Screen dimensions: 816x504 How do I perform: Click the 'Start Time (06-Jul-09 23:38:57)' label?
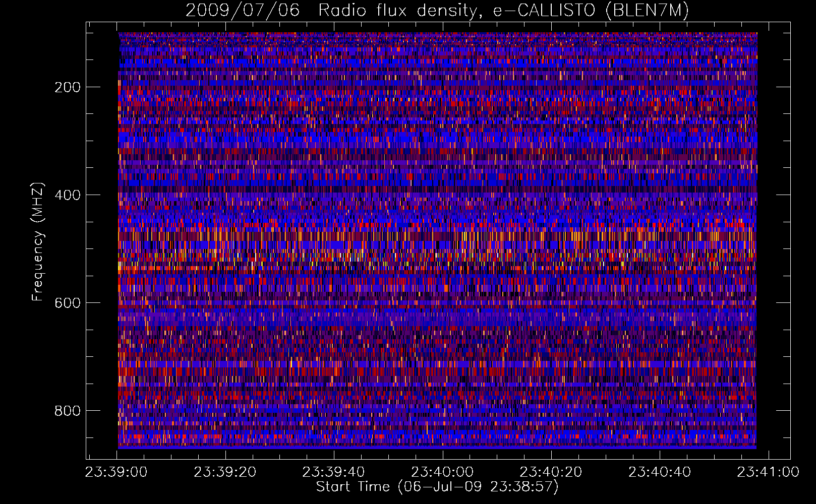(437, 487)
